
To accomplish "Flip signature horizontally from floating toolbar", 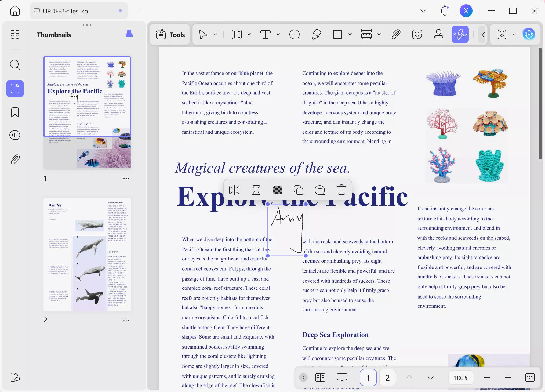I will coord(234,190).
